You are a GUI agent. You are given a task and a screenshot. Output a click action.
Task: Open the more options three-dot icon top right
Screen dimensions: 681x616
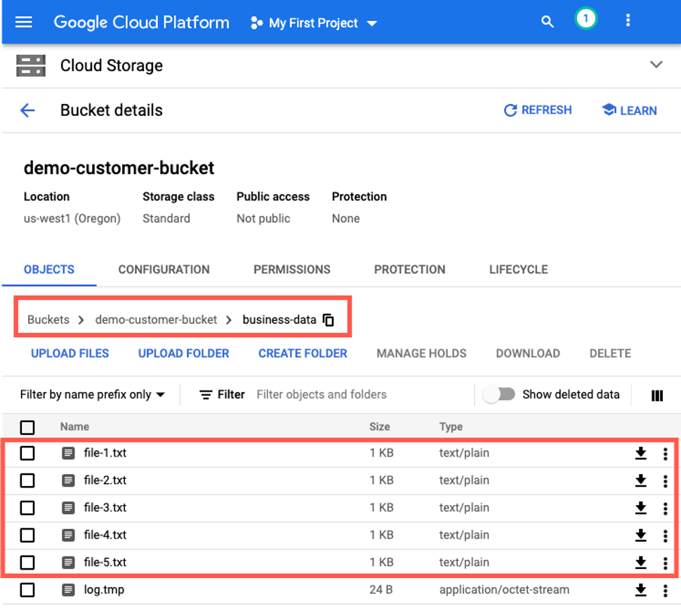tap(627, 22)
